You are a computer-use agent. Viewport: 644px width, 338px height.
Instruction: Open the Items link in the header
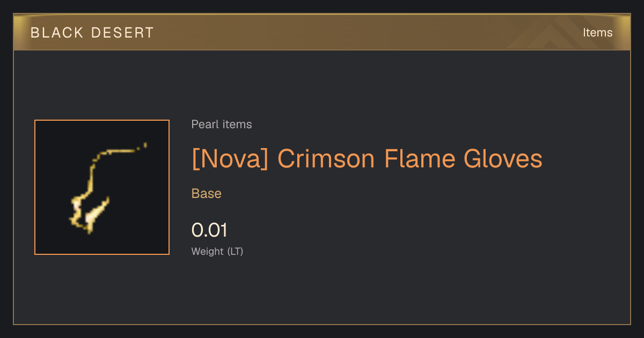pyautogui.click(x=597, y=32)
